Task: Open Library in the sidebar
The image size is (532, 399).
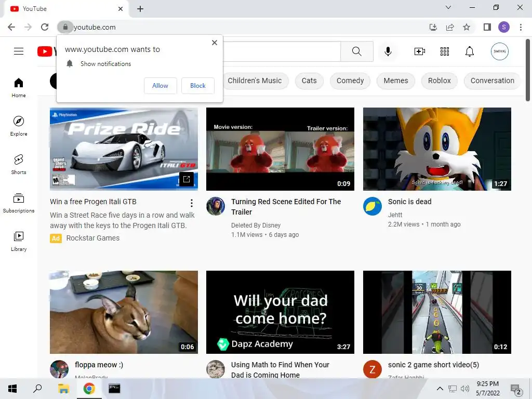Action: click(x=19, y=241)
